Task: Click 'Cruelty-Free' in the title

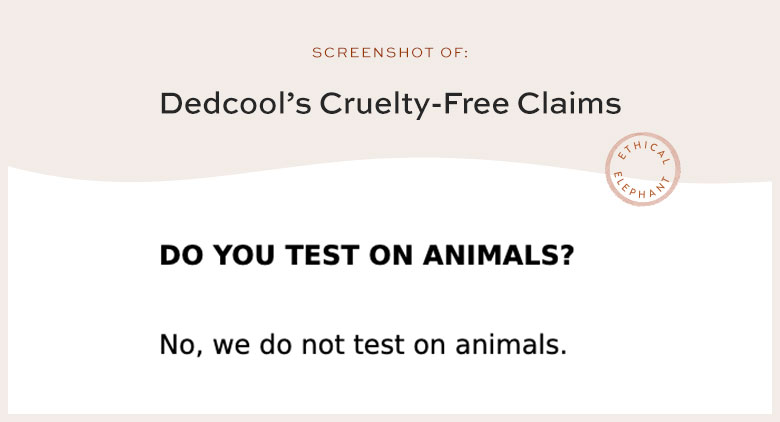Action: [414, 105]
